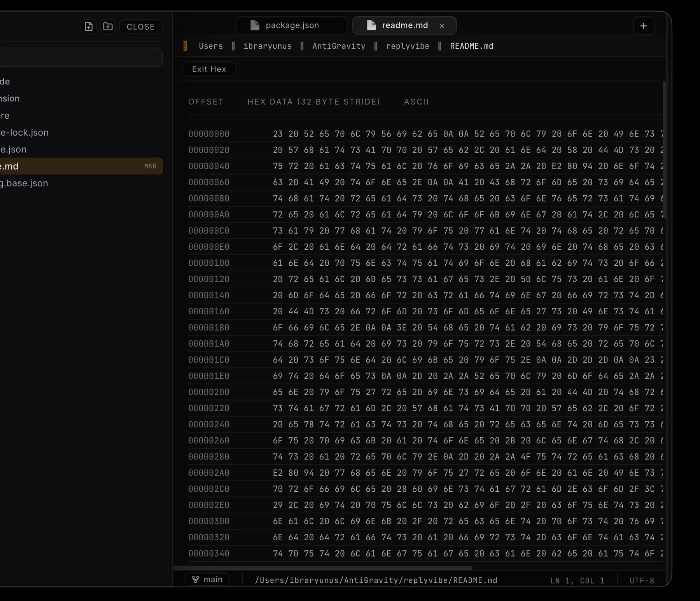Click offset 000000A0

pos(209,214)
